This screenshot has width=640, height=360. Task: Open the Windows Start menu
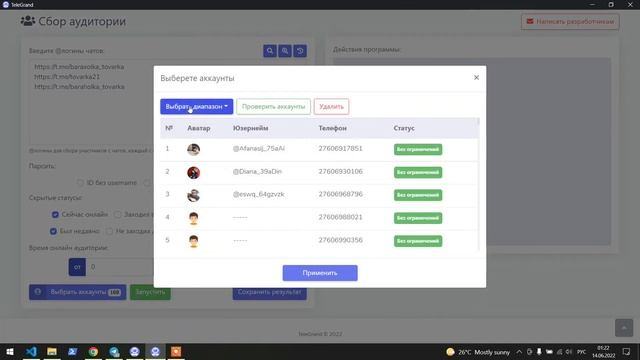click(10, 351)
